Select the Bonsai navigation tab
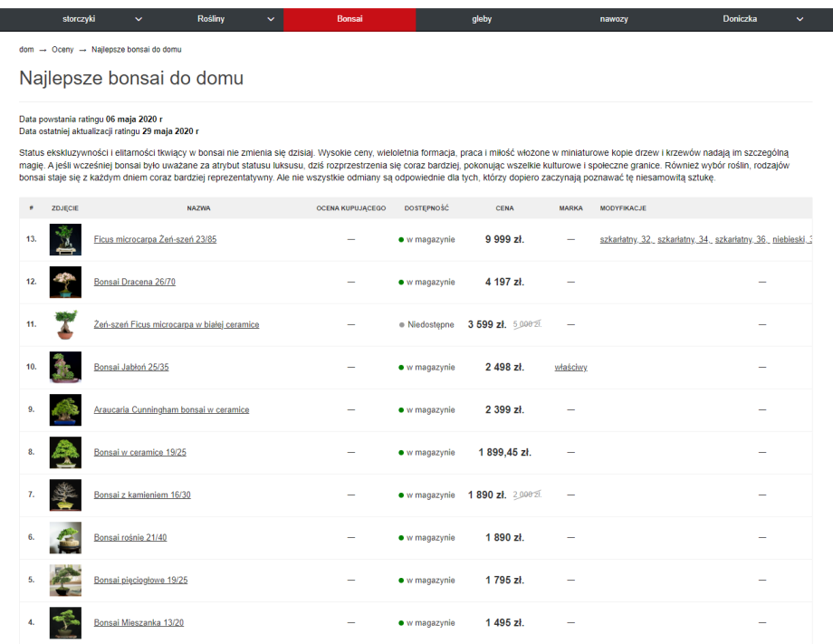This screenshot has width=833, height=644. point(349,19)
